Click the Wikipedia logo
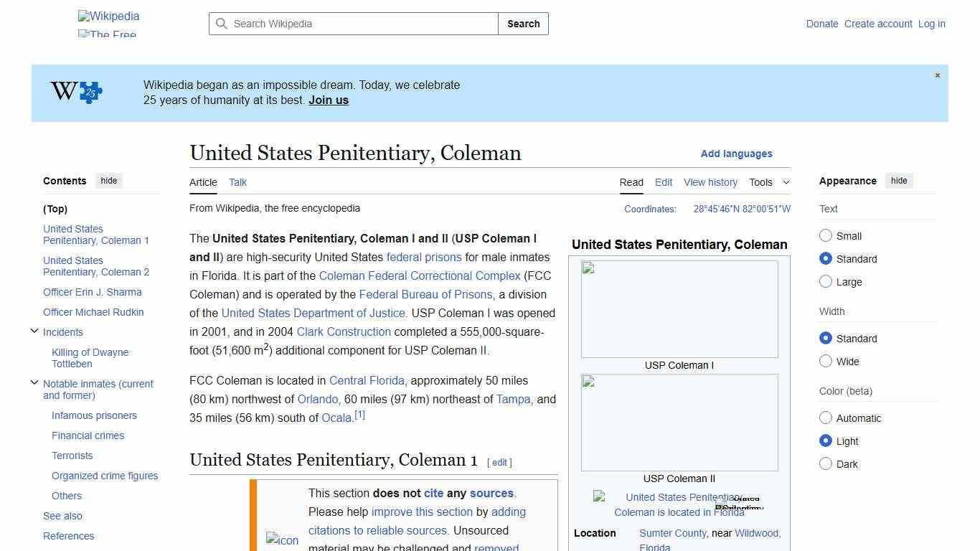The height and width of the screenshot is (551, 980). pos(108,16)
